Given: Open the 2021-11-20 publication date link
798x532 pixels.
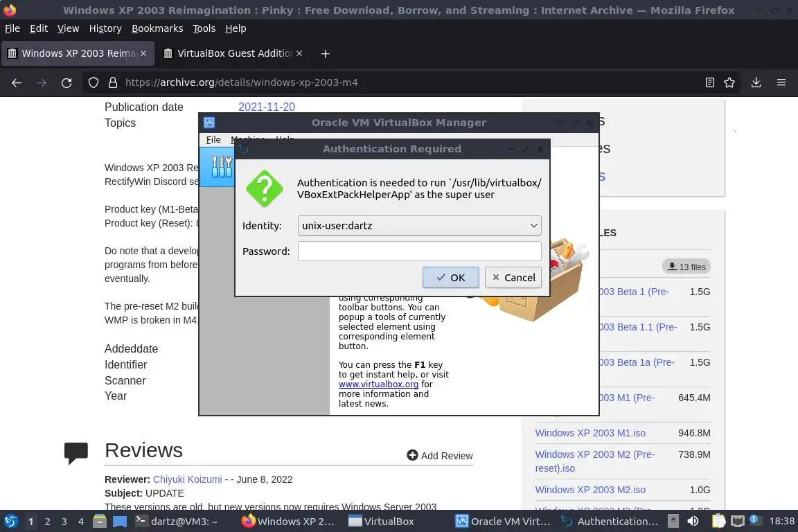Looking at the screenshot, I should click(x=267, y=107).
